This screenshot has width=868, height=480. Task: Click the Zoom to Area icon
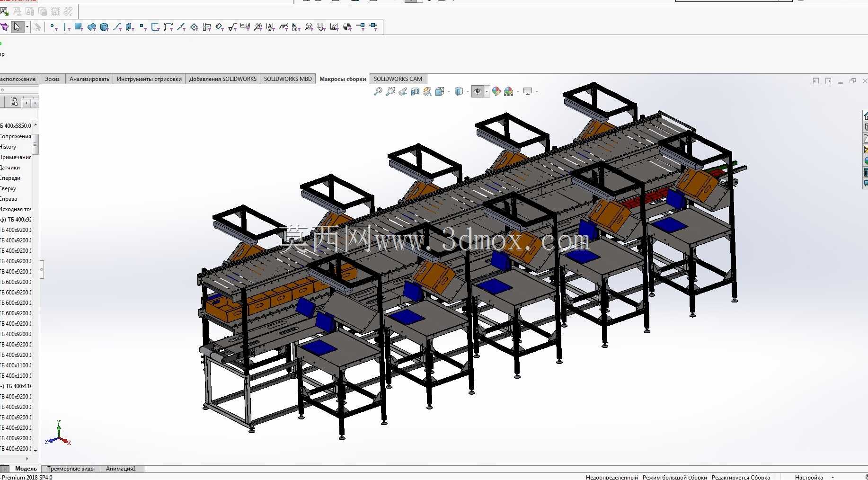point(390,91)
